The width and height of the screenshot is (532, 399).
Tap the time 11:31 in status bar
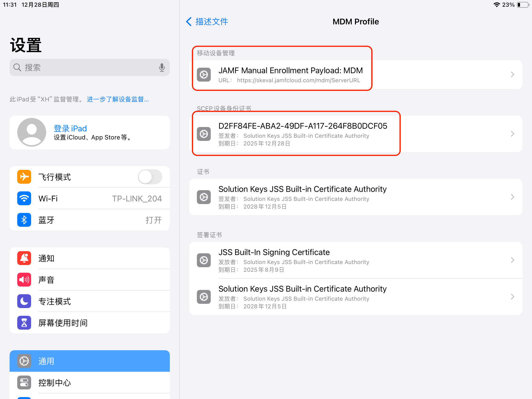[x=10, y=5]
